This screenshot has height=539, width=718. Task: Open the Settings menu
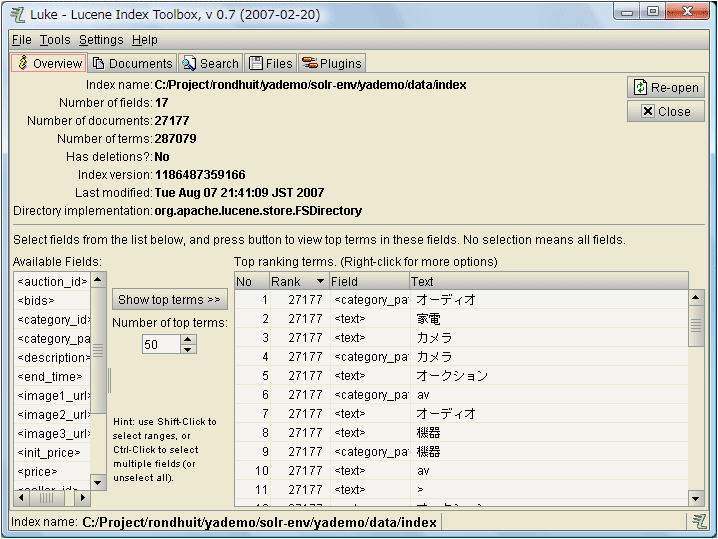[x=101, y=40]
